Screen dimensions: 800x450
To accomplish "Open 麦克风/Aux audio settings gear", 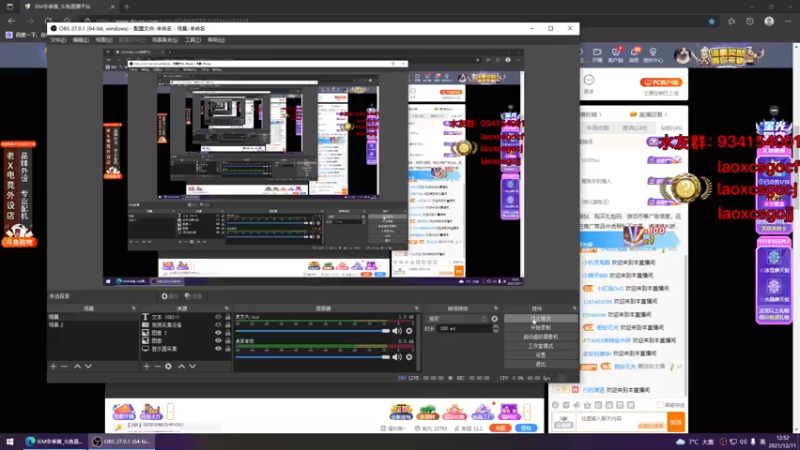I will coord(409,331).
